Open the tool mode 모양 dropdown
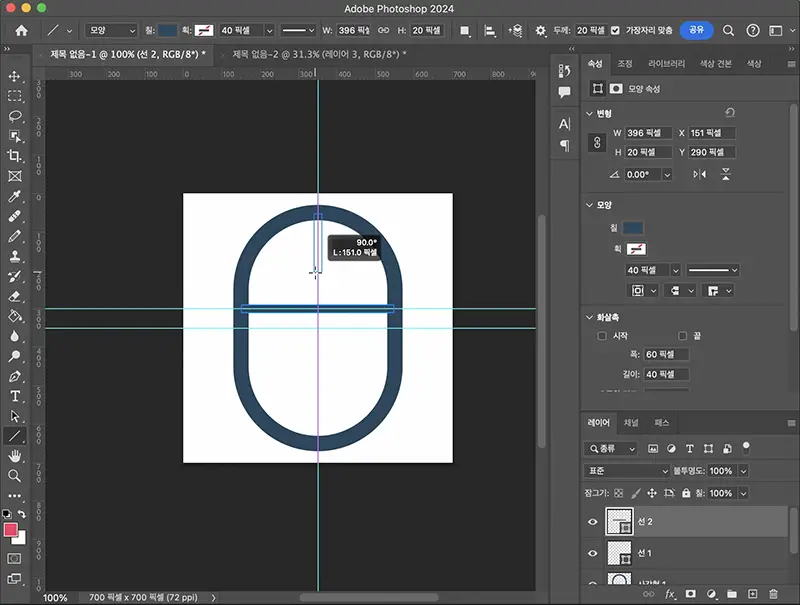Image resolution: width=800 pixels, height=605 pixels. click(111, 31)
